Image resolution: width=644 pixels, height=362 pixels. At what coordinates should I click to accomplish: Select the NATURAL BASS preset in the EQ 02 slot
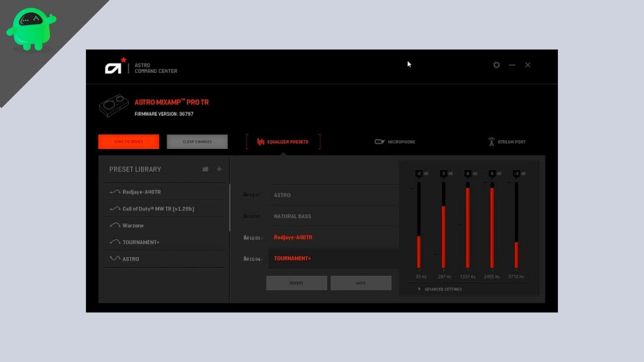pyautogui.click(x=333, y=216)
